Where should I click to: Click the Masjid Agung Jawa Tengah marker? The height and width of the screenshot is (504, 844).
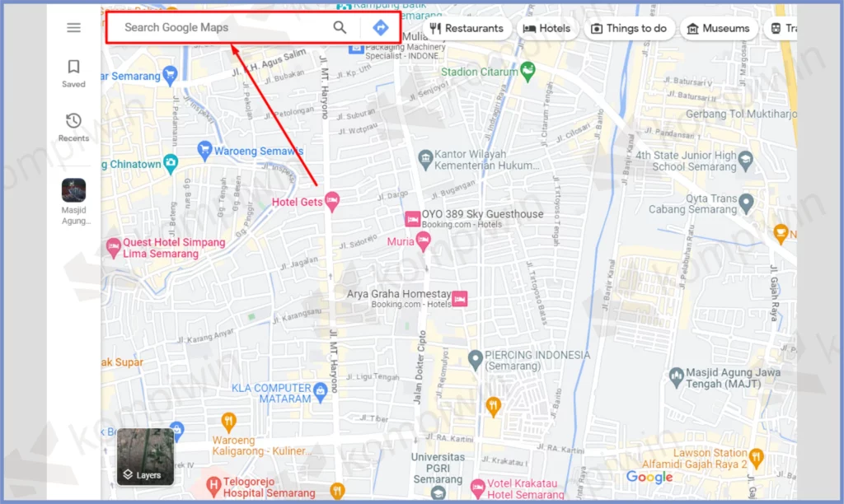click(x=677, y=376)
